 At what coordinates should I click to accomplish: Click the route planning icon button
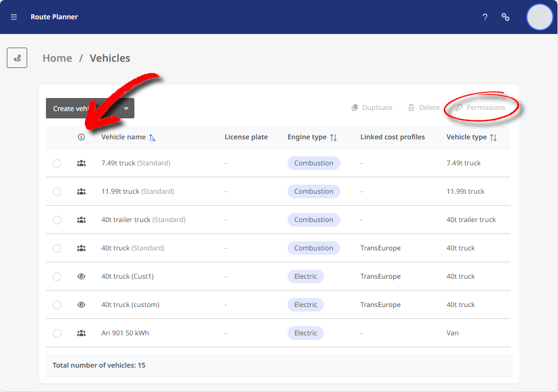coord(17,58)
